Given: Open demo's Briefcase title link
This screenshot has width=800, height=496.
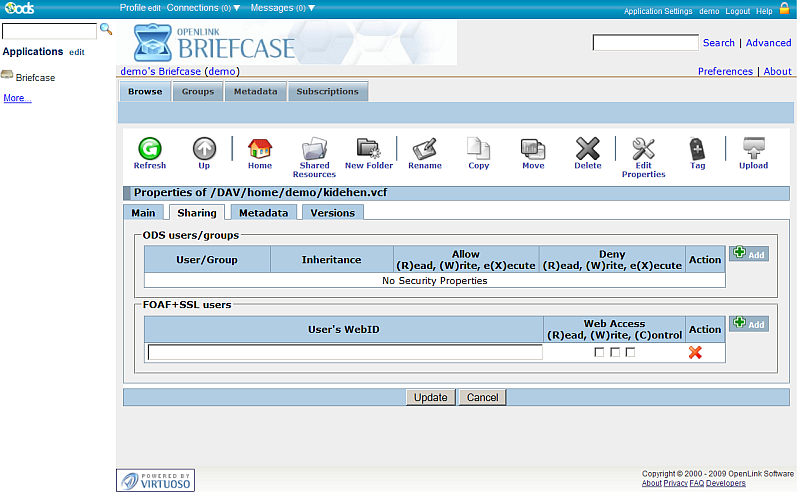Looking at the screenshot, I should [x=161, y=71].
